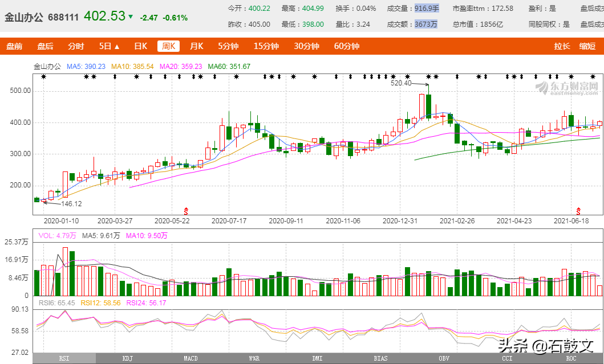604x364 pixels.
Task: Show the 60分钟 chart
Action: click(x=347, y=46)
